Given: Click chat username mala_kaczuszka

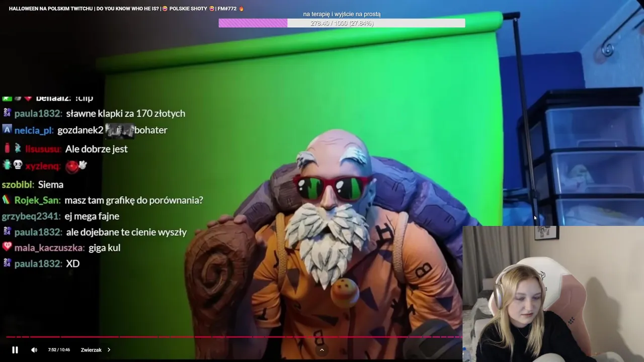Looking at the screenshot, I should (49, 248).
